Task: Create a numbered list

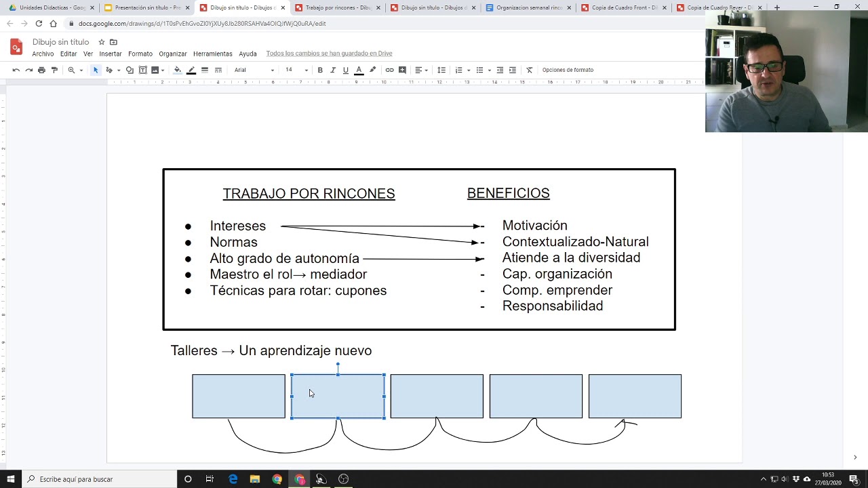Action: pyautogui.click(x=458, y=70)
